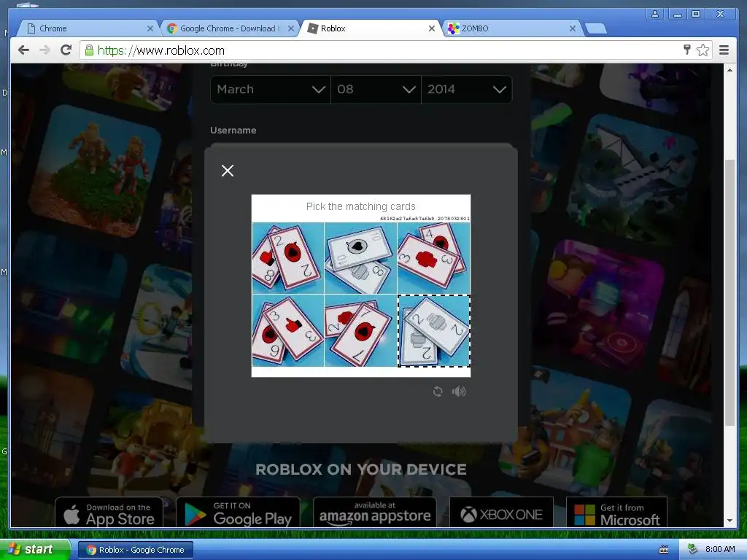
Task: Click the Chrome user profile button
Action: [655, 14]
